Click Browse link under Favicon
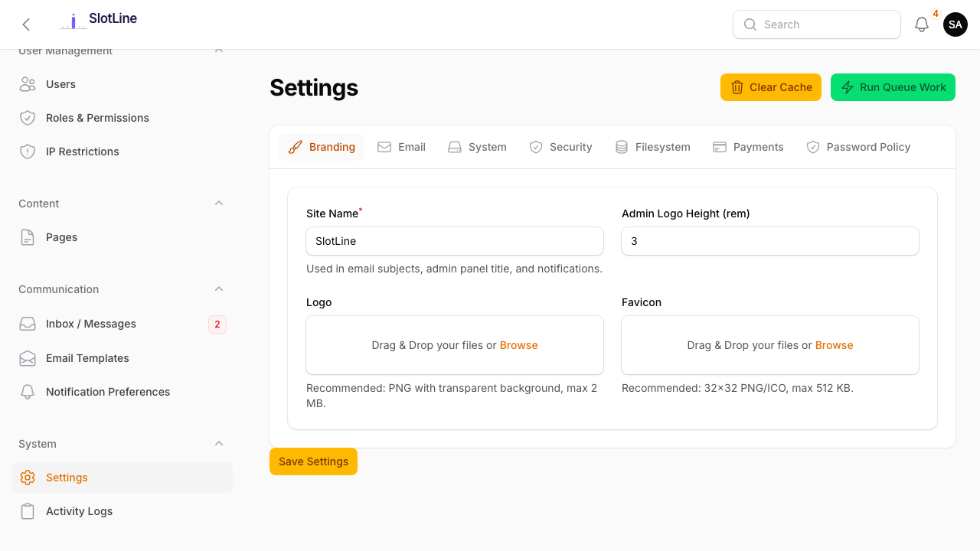The image size is (980, 551). pos(835,345)
